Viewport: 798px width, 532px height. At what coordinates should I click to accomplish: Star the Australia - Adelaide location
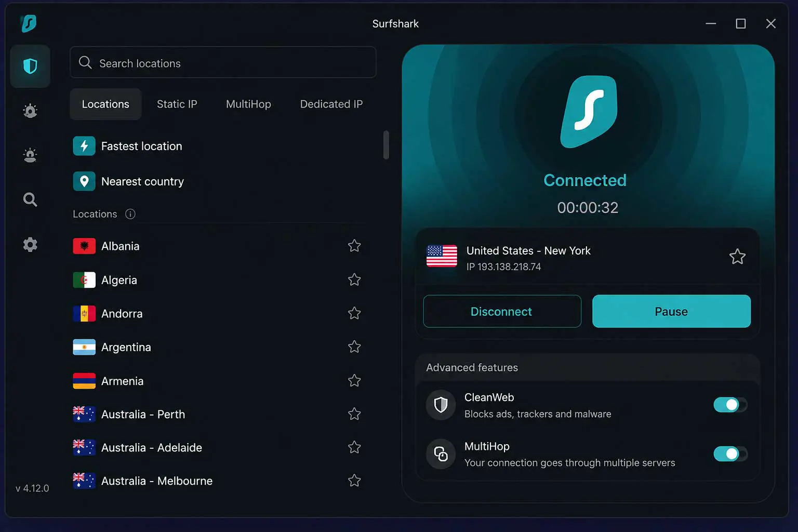pyautogui.click(x=354, y=447)
